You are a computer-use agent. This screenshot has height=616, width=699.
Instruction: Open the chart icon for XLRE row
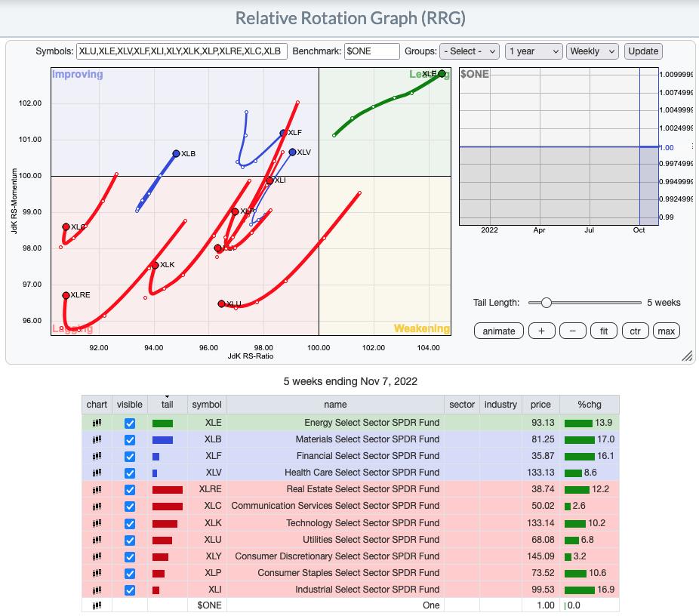[x=97, y=489]
